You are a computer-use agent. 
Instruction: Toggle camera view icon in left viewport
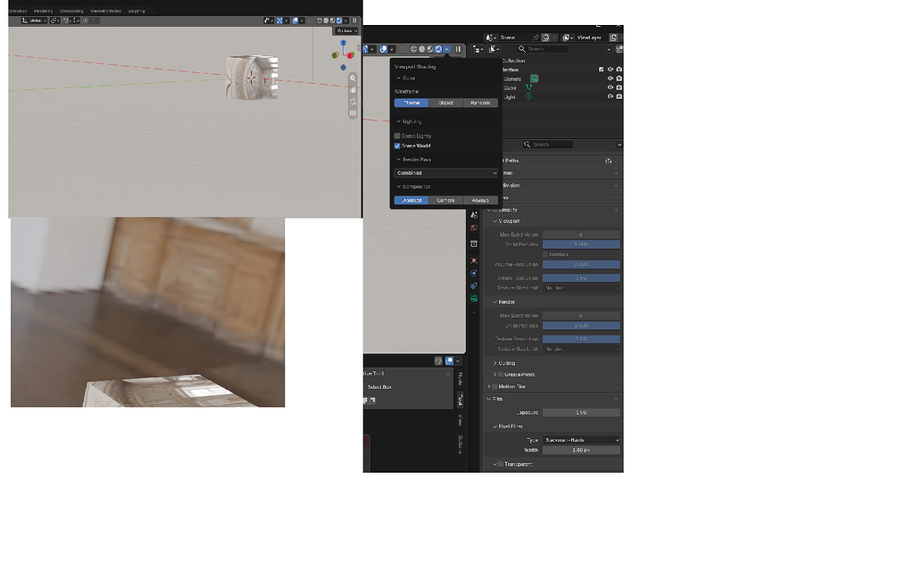point(353,102)
